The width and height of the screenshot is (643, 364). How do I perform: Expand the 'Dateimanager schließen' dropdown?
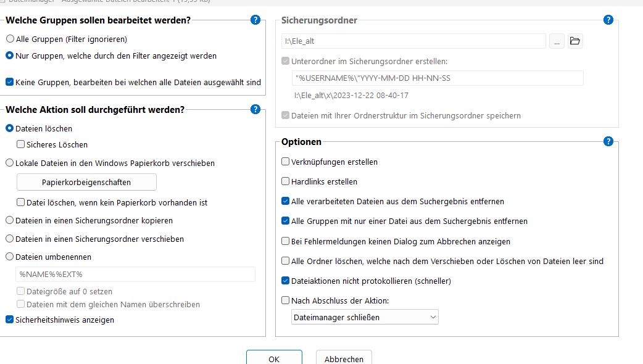(365, 317)
